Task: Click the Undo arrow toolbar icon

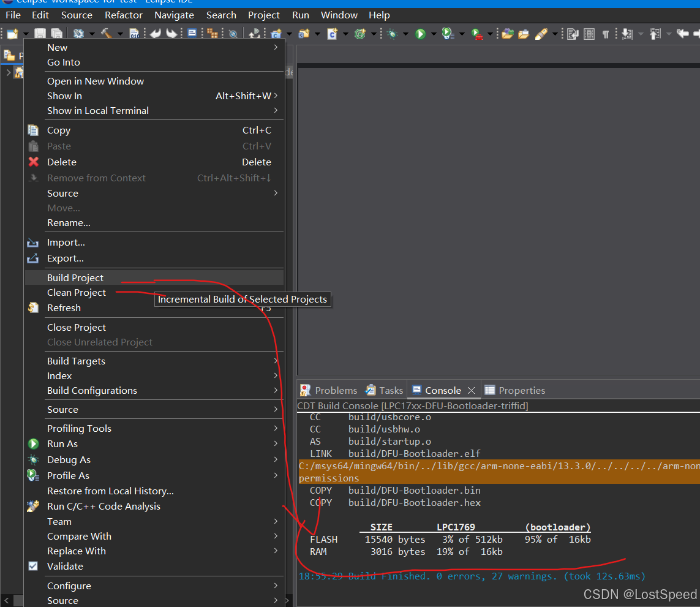Action: pos(156,34)
